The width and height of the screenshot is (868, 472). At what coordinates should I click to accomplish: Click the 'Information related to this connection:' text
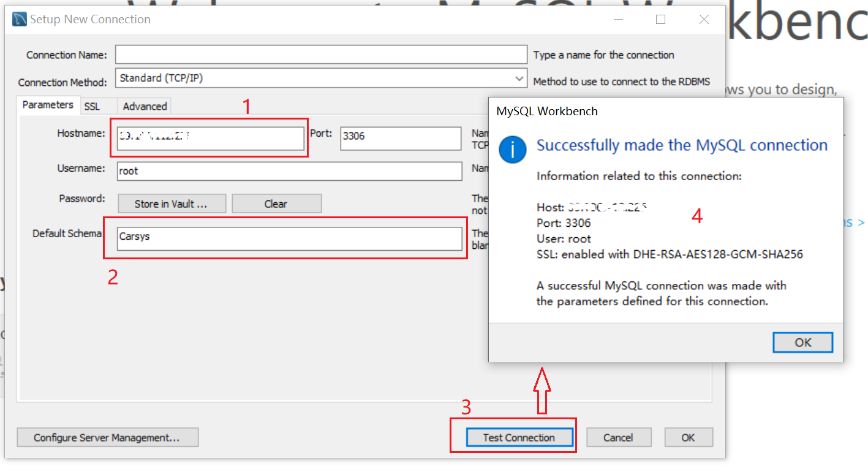tap(640, 176)
